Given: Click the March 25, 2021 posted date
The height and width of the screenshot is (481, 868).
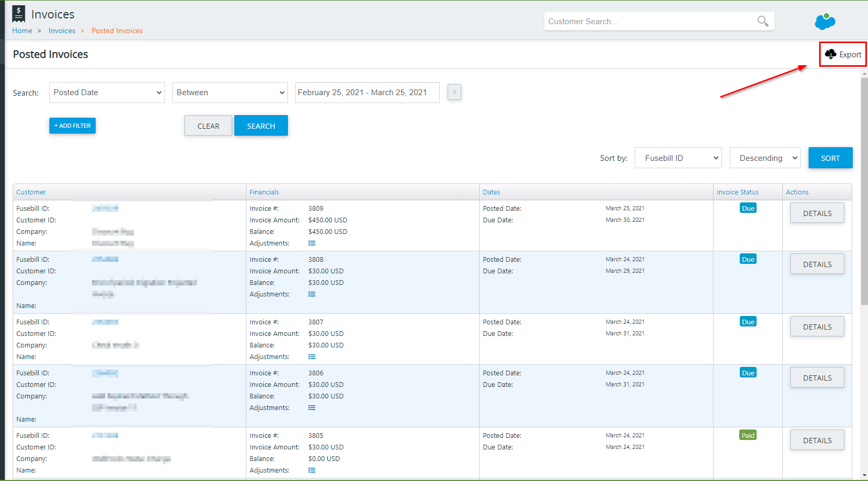Looking at the screenshot, I should coord(625,209).
